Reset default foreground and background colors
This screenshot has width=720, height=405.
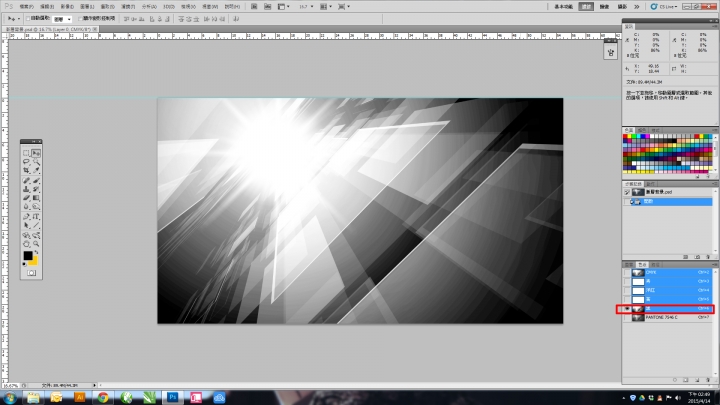(24, 264)
